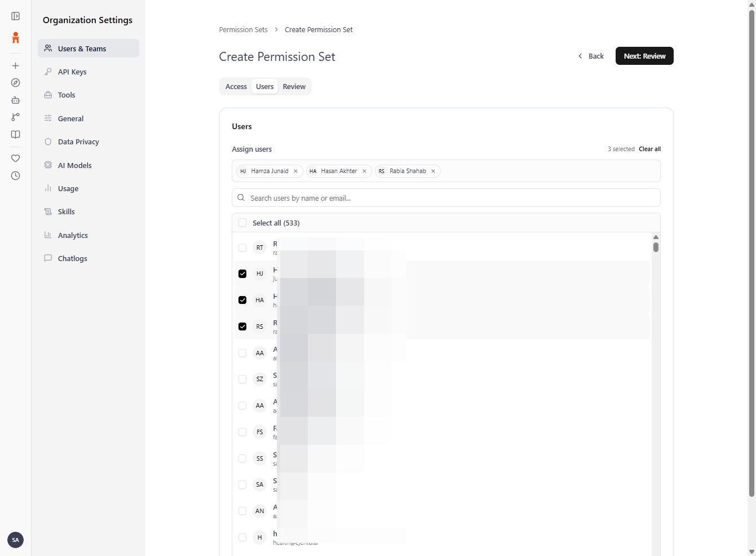756x556 pixels.
Task: Open Permission Sets breadcrumb link
Action: pyautogui.click(x=243, y=30)
